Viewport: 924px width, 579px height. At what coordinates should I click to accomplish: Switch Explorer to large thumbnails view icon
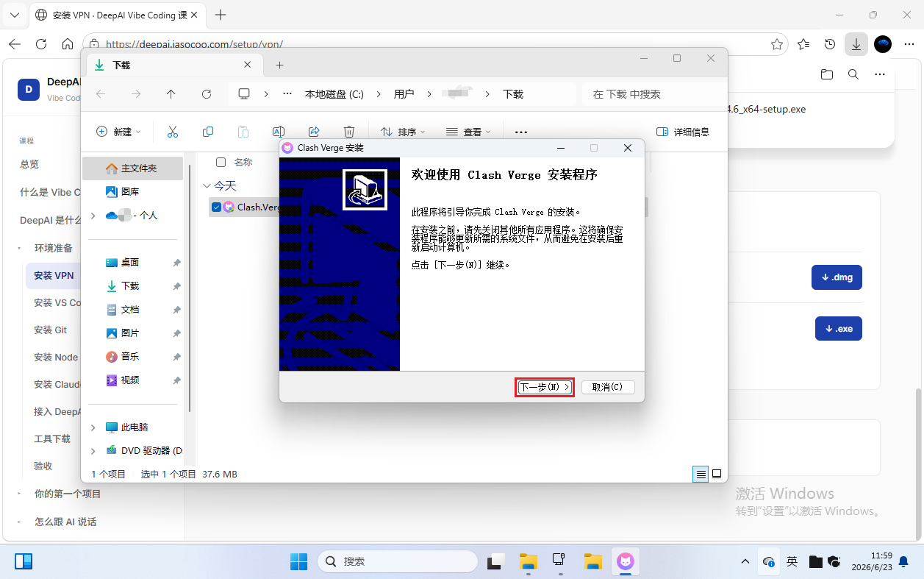pyautogui.click(x=717, y=474)
